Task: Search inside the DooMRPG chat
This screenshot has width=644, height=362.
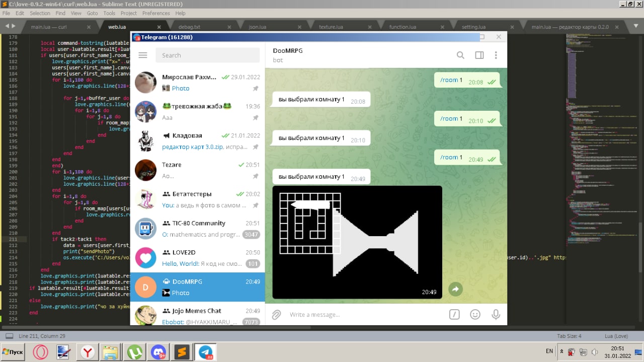Action: point(460,55)
